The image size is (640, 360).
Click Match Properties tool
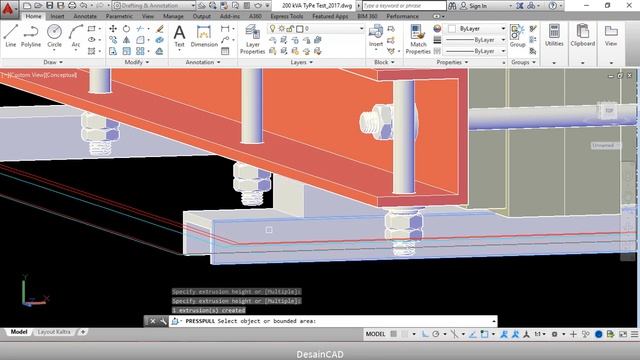tap(418, 40)
